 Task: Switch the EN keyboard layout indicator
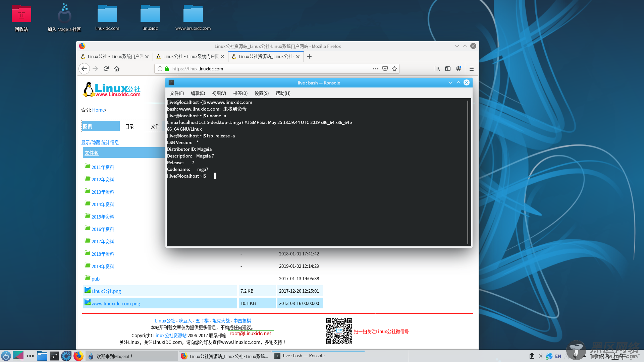coord(558,356)
